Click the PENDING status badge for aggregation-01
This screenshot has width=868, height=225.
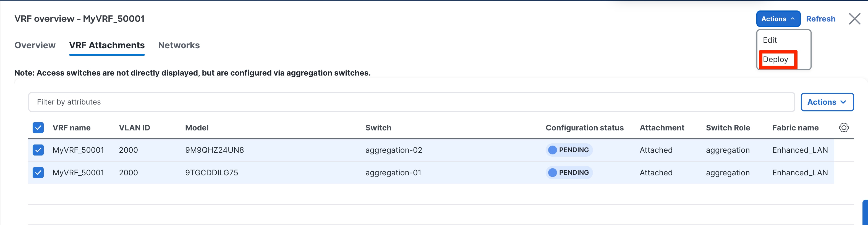click(569, 173)
